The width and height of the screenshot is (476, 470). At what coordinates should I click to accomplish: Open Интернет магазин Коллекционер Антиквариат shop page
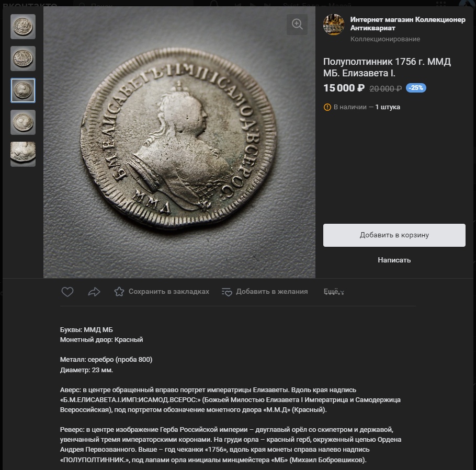407,24
